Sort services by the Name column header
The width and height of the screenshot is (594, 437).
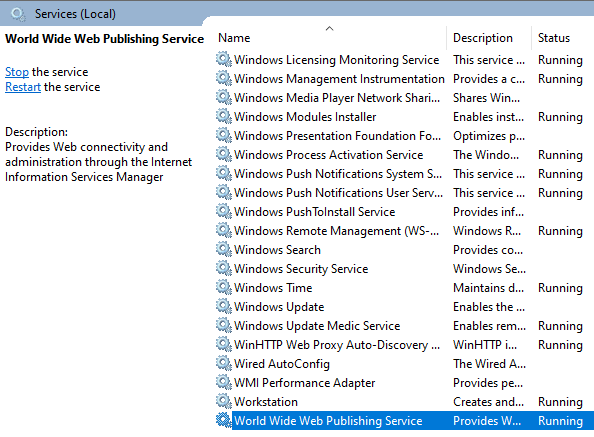(x=234, y=38)
